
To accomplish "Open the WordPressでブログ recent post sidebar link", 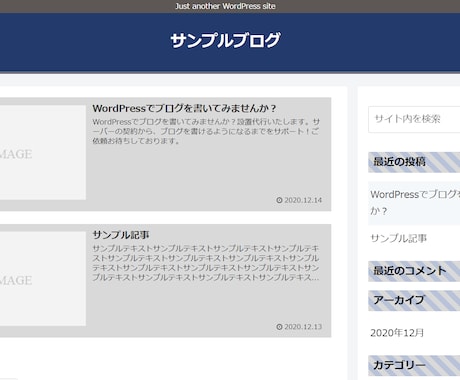I will tap(415, 203).
